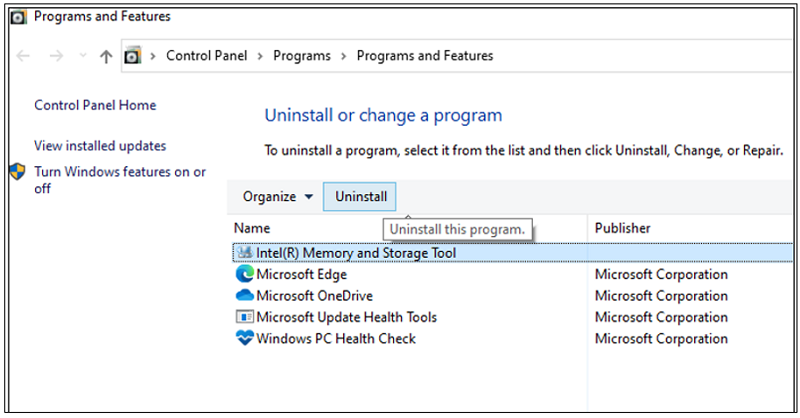
Task: Click the Windows PC Health Check heart icon
Action: (x=244, y=338)
